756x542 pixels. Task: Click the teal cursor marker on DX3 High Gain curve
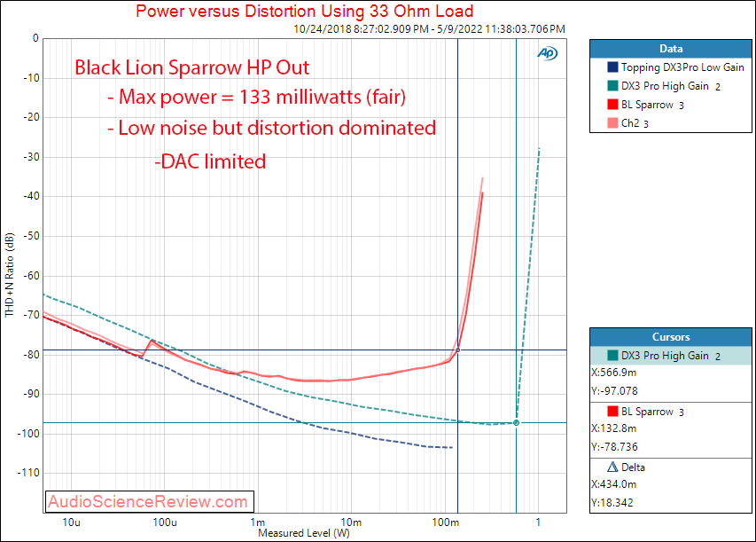517,423
